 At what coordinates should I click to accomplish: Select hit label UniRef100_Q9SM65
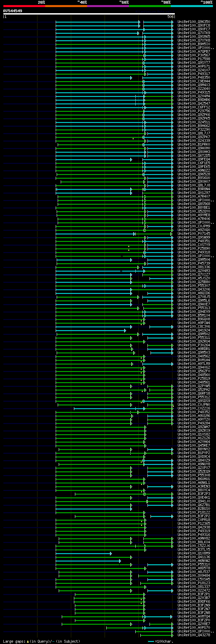coord(194,36)
